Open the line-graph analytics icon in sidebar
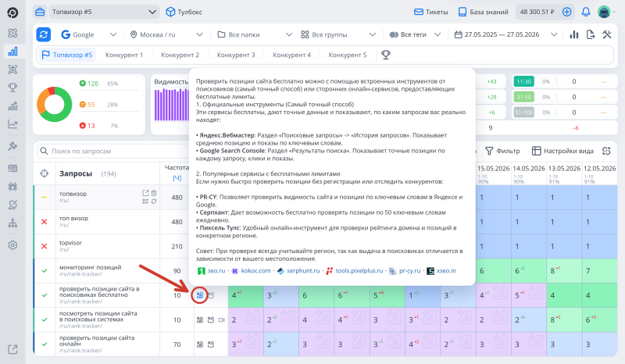Viewport: 625px width, 364px height. pos(12,124)
